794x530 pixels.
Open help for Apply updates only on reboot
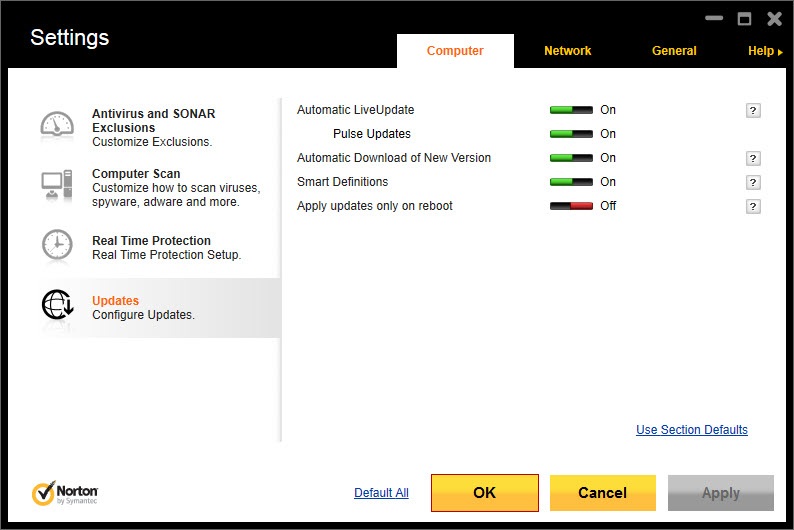coord(753,207)
